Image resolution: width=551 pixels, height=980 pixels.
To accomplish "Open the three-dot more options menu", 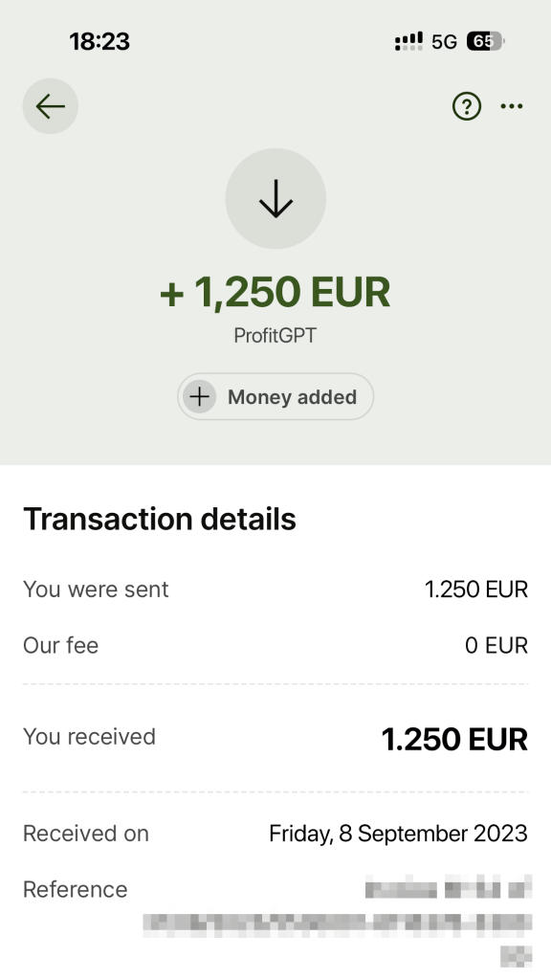I will (512, 106).
